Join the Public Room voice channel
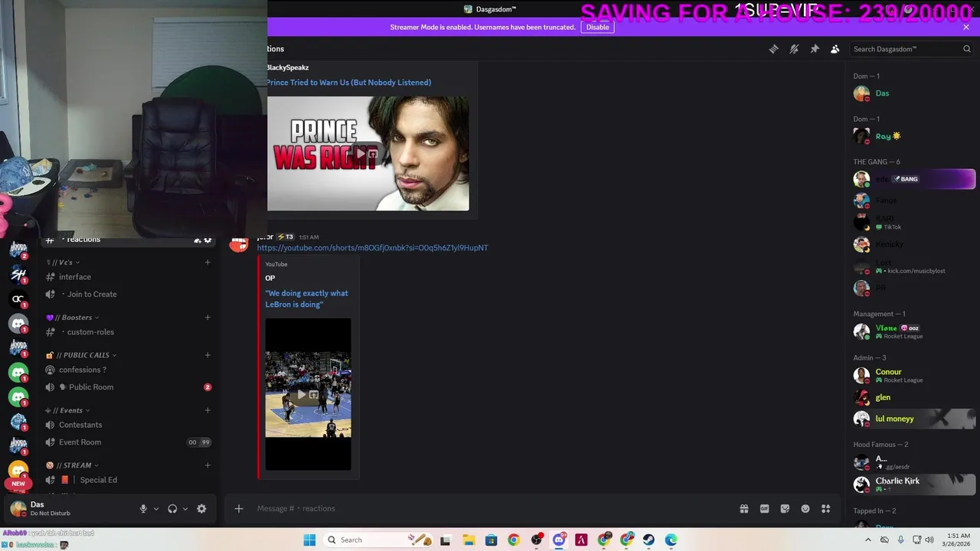Viewport: 980px width, 551px height. [129, 387]
